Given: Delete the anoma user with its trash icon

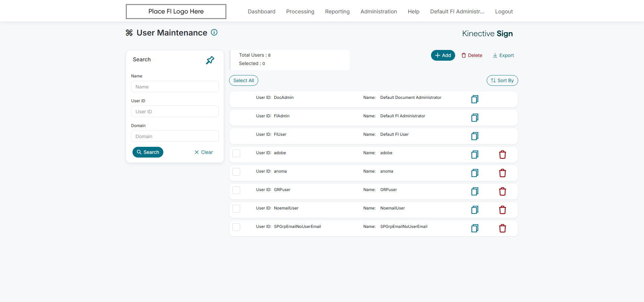Looking at the screenshot, I should click(x=502, y=173).
